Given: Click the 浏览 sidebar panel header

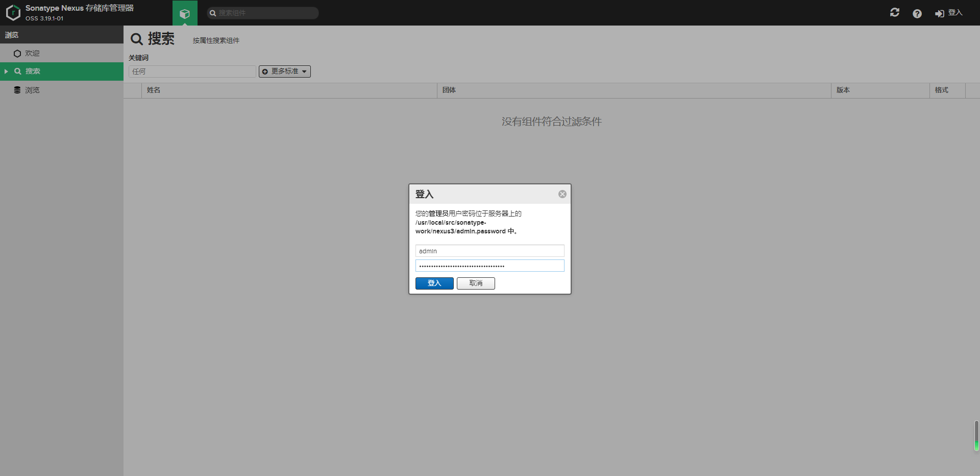Looking at the screenshot, I should [x=62, y=35].
